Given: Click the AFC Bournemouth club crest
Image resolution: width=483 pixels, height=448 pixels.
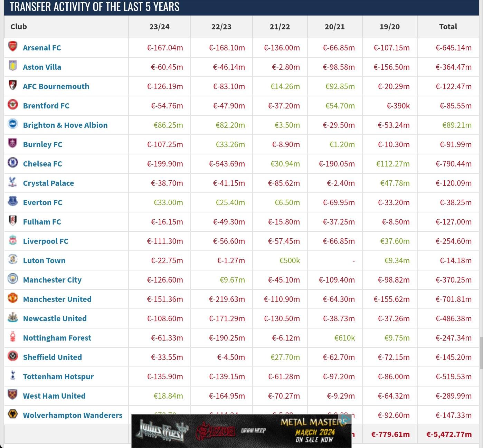Looking at the screenshot, I should 13,85.
